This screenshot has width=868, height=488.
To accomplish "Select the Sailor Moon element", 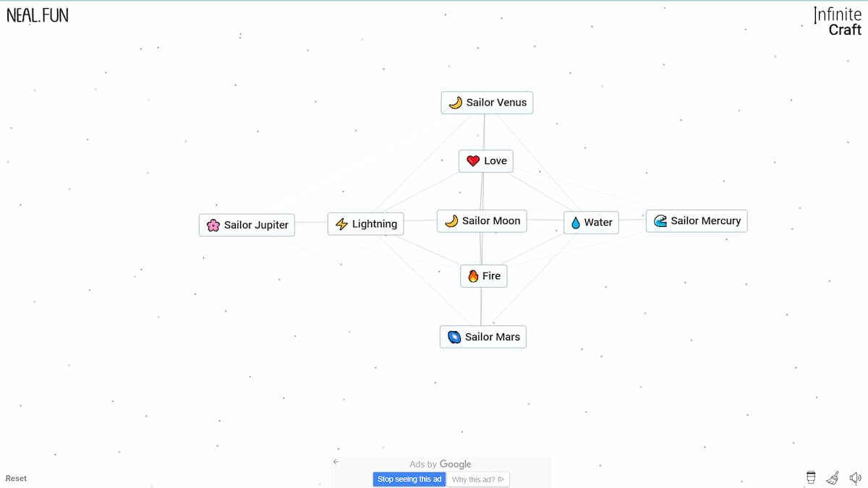I will click(x=482, y=221).
